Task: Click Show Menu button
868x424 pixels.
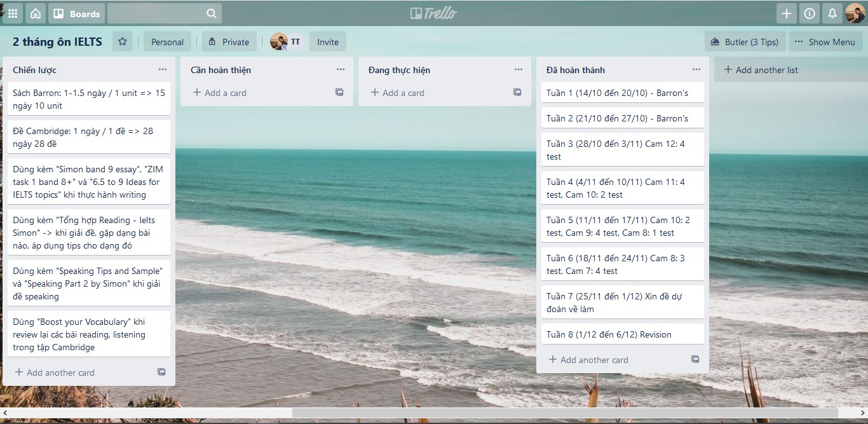Action: click(825, 42)
